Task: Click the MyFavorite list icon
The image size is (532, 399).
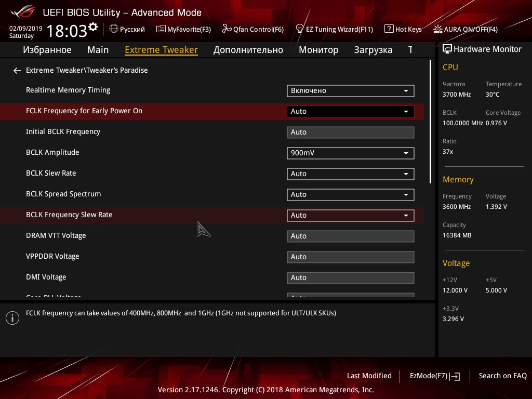Action: (161, 29)
